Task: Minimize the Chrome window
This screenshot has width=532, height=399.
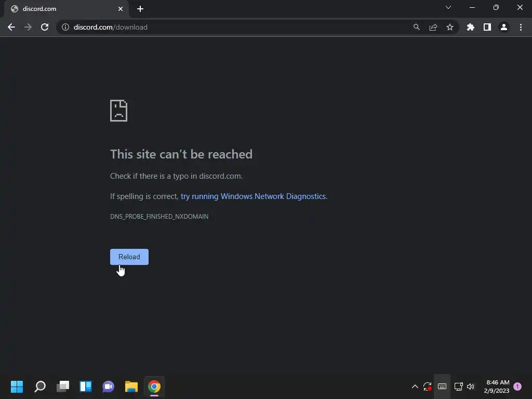Action: [x=472, y=7]
